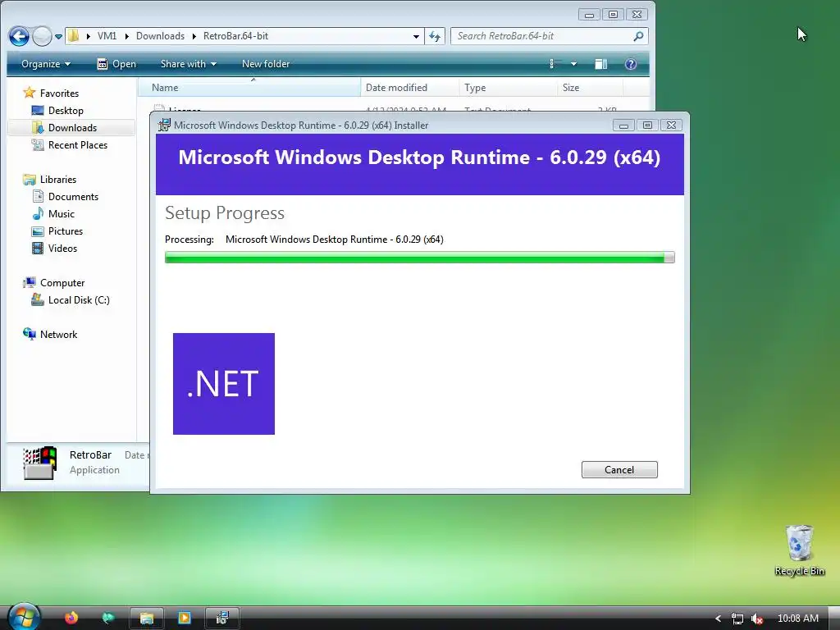Open the Organize menu

(46, 64)
